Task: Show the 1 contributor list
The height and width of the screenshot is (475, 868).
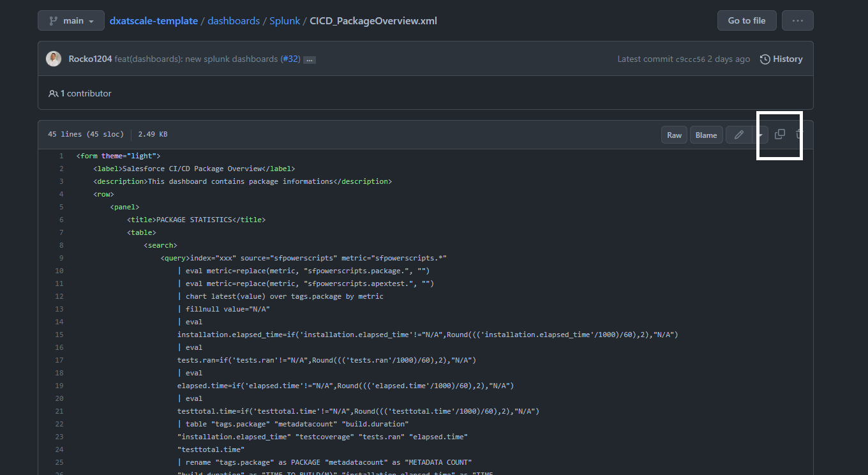Action: pyautogui.click(x=80, y=93)
